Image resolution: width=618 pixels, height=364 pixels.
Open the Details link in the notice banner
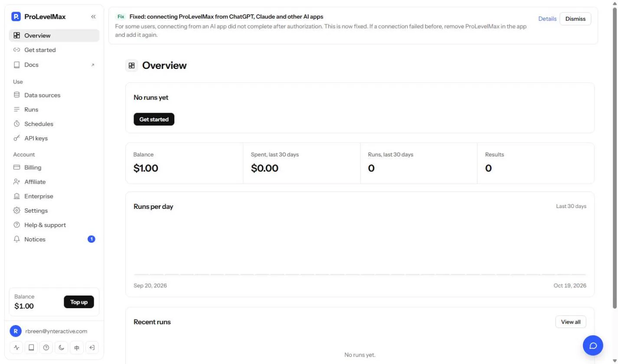coord(547,19)
